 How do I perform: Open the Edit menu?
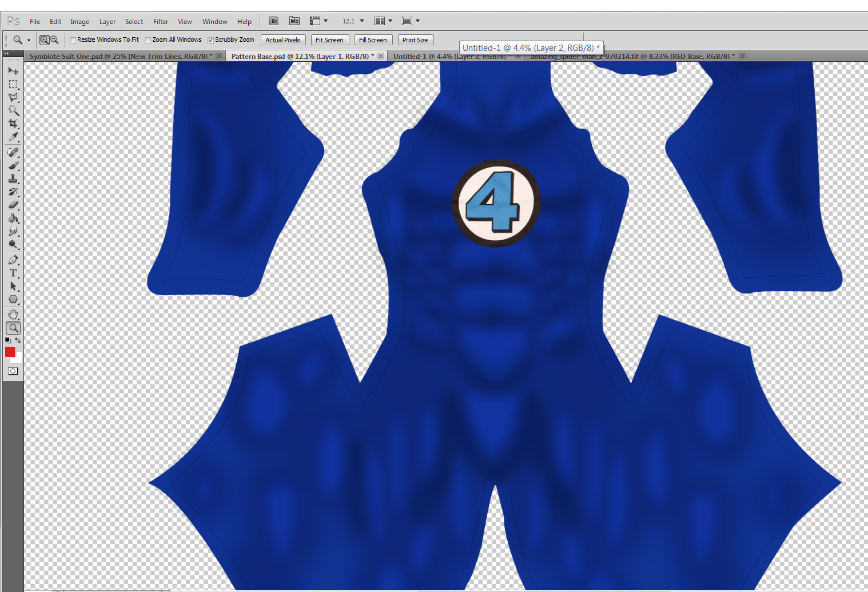(55, 22)
